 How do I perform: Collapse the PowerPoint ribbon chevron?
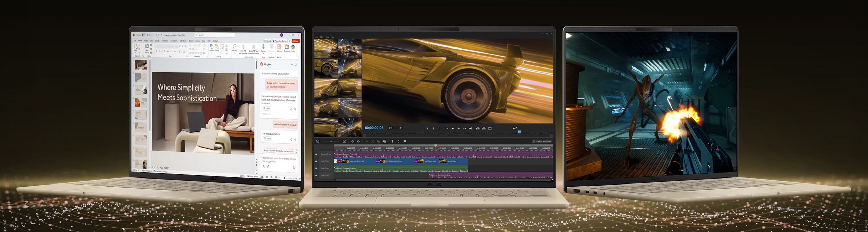[299, 57]
